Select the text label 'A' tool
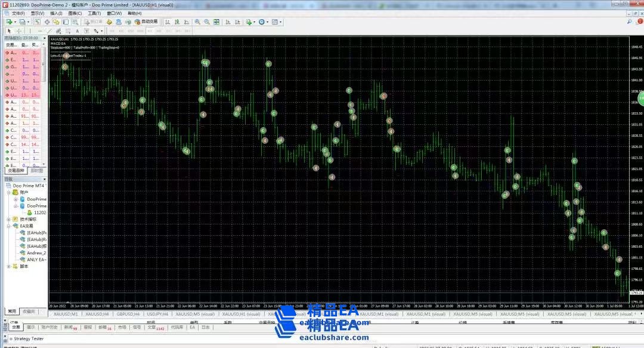This screenshot has height=348, width=644. click(x=76, y=30)
